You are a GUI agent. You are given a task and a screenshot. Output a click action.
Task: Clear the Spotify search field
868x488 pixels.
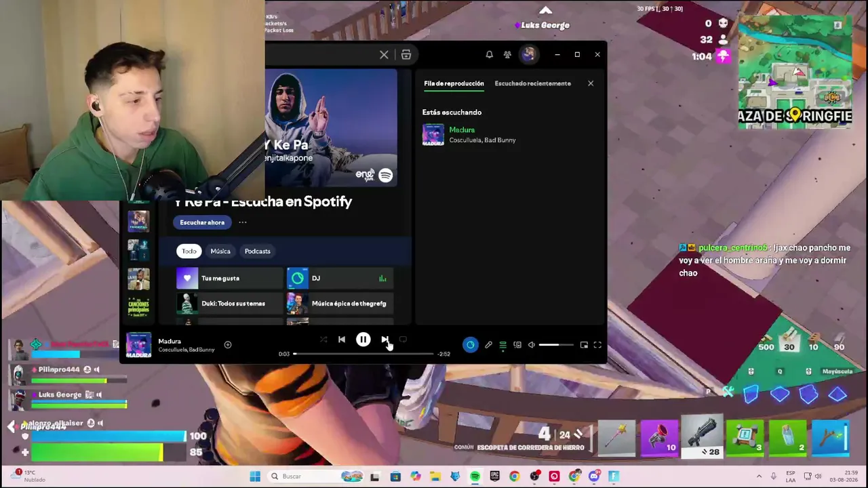[x=384, y=55]
